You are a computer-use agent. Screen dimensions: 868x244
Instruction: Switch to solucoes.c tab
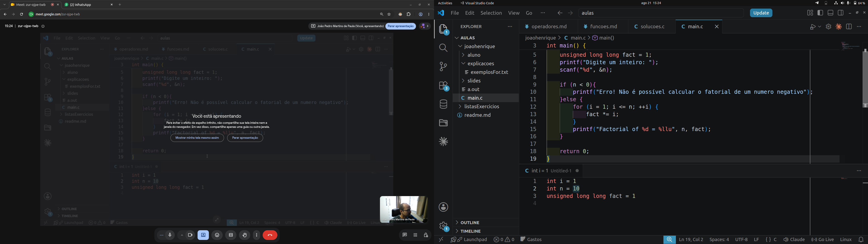pos(652,27)
